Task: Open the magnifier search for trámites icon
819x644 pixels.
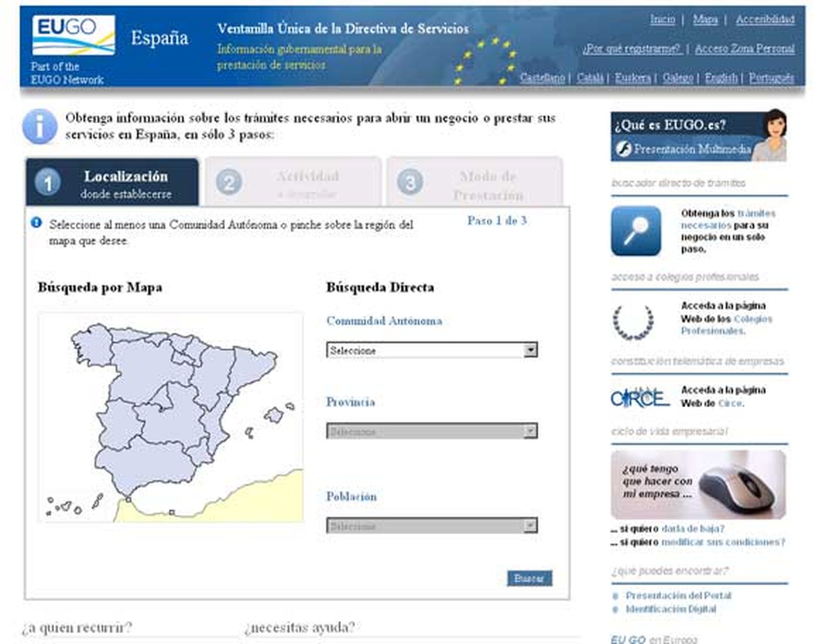Action: pos(636,231)
